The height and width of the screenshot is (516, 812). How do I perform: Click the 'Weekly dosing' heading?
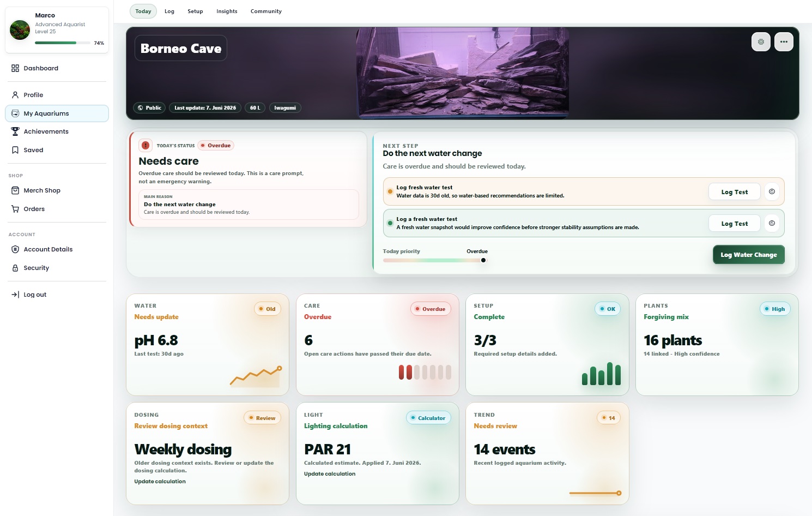(x=183, y=449)
